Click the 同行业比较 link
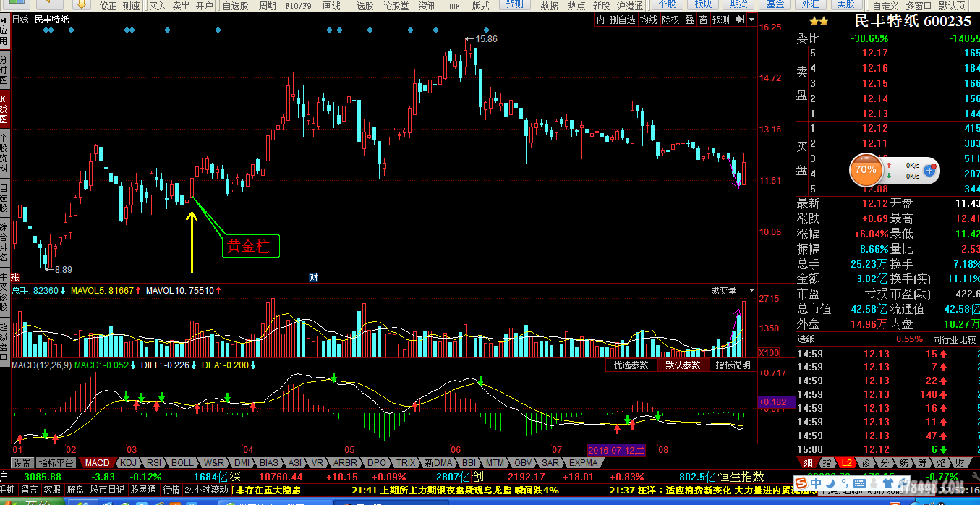This screenshot has width=980, height=505. tap(954, 339)
